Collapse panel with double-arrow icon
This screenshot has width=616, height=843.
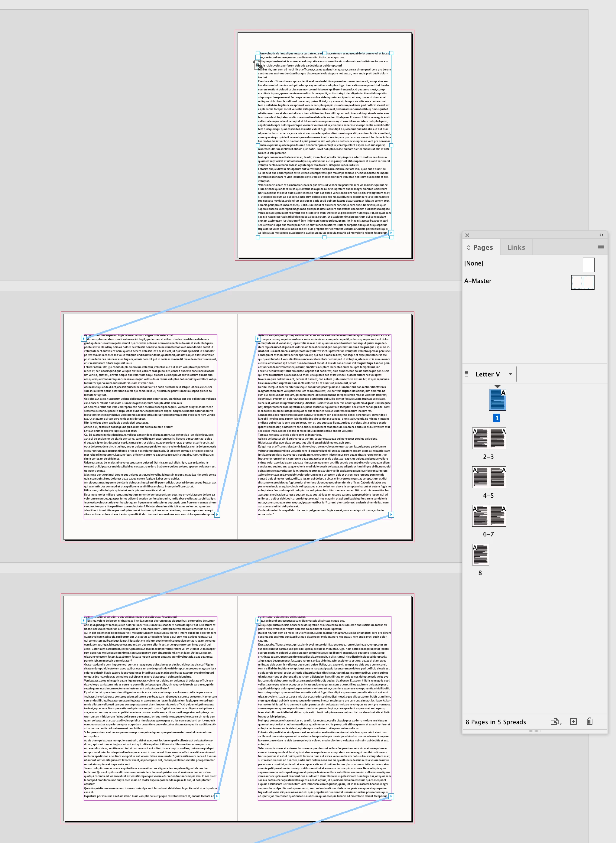(601, 235)
